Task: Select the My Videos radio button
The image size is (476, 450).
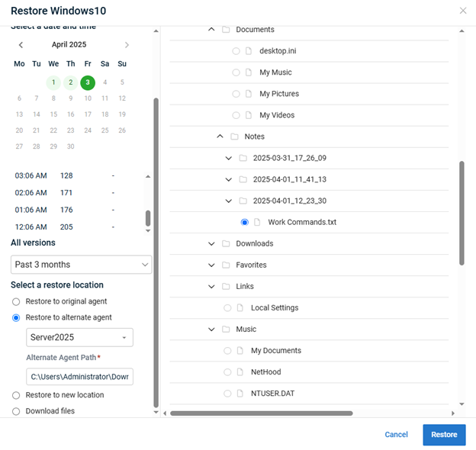Action: point(236,115)
